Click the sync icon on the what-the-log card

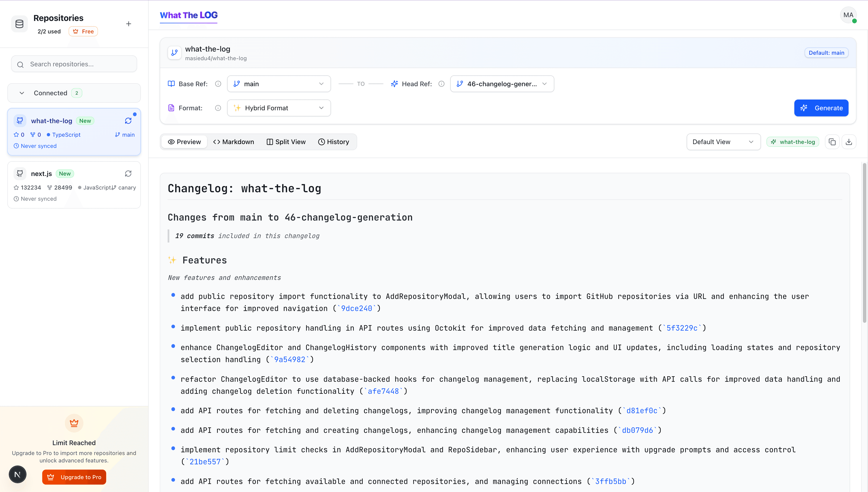tap(128, 121)
